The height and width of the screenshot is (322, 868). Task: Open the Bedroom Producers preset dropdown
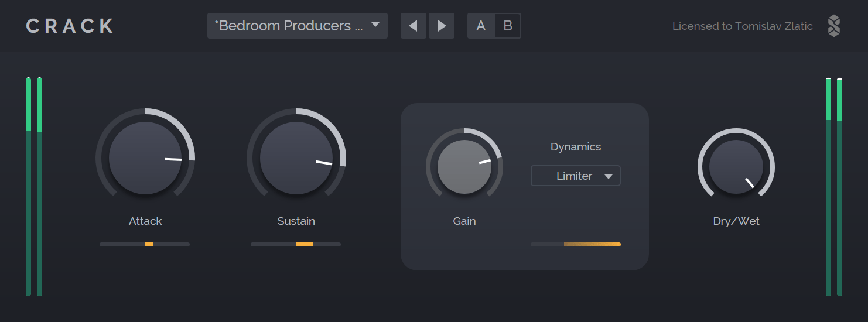pyautogui.click(x=298, y=26)
